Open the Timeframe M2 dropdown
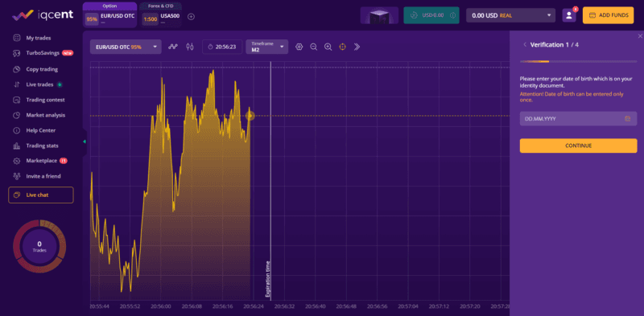The image size is (644, 316). pyautogui.click(x=267, y=47)
